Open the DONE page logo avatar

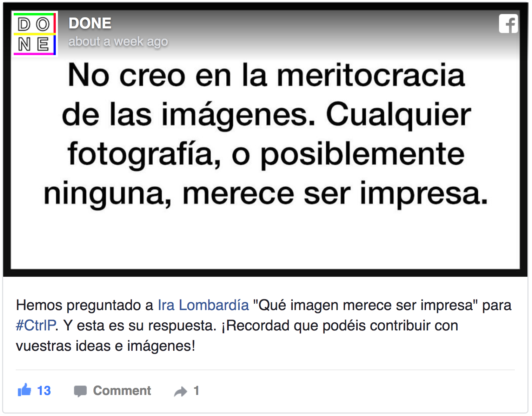point(35,34)
